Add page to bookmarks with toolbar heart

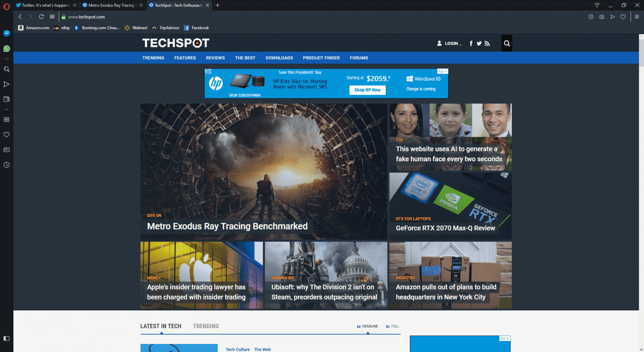pyautogui.click(x=623, y=17)
